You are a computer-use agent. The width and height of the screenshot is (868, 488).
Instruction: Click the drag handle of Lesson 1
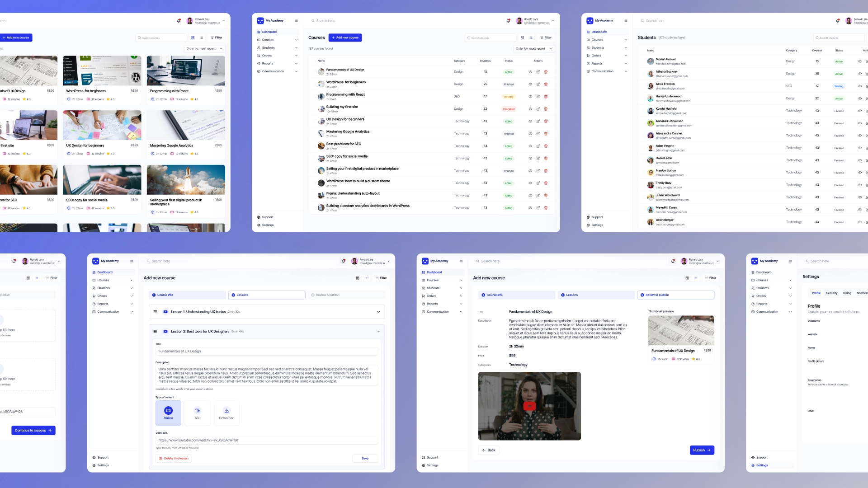155,312
